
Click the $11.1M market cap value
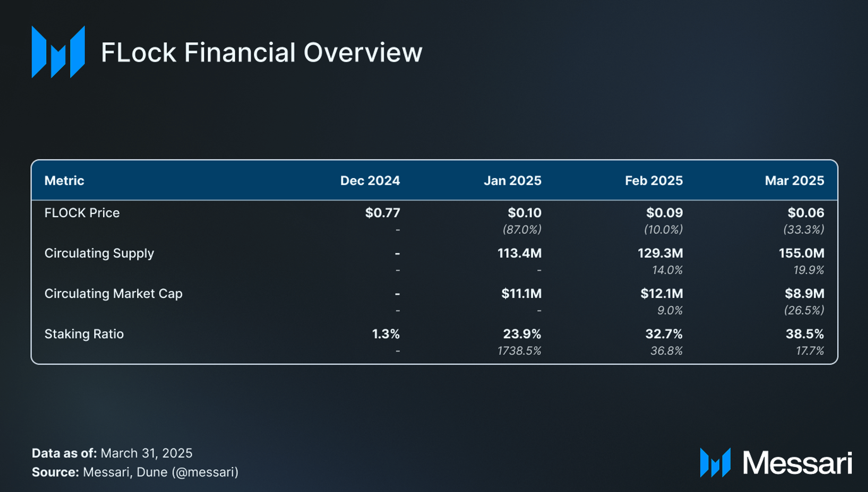[522, 294]
